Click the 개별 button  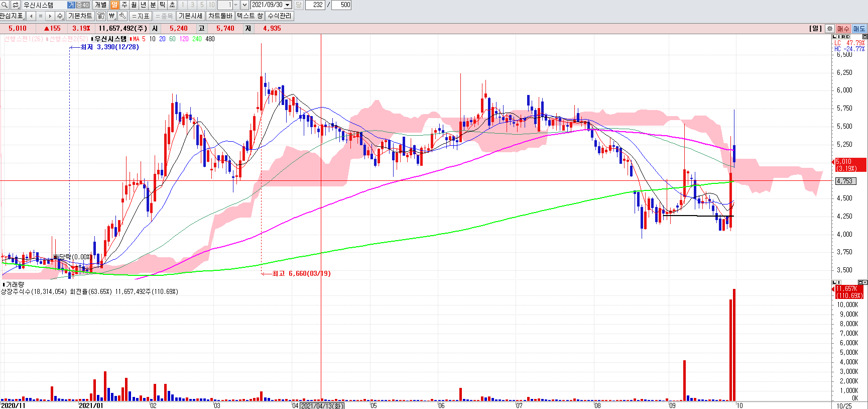(100, 5)
